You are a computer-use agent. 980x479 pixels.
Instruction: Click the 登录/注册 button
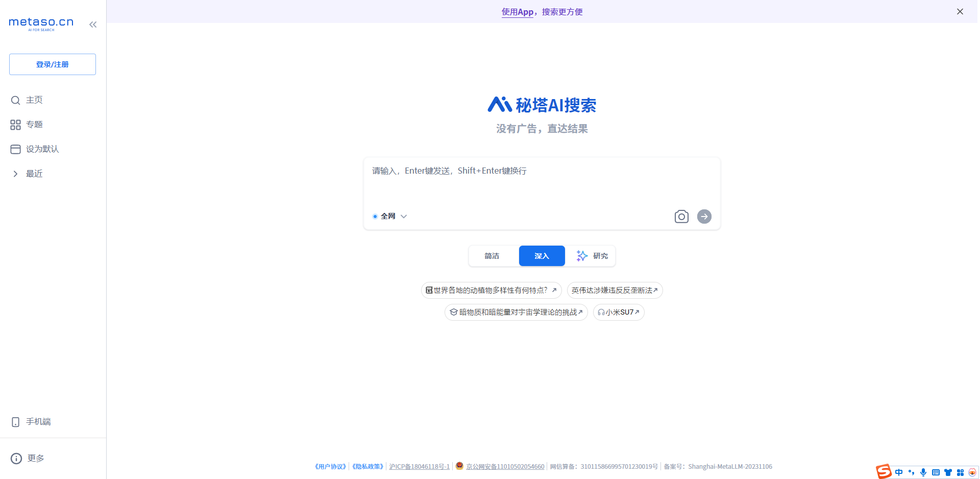click(x=52, y=64)
